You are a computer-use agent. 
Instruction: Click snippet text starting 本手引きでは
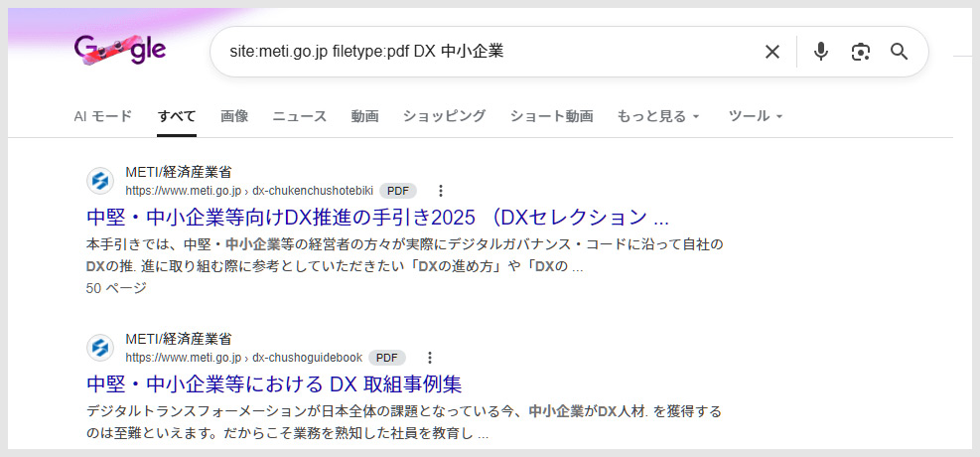[x=404, y=255]
